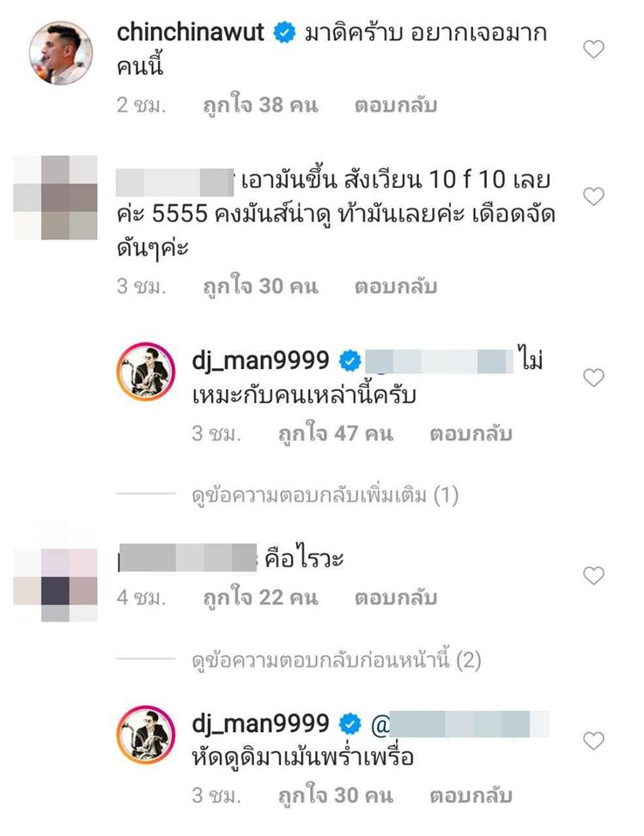The height and width of the screenshot is (836, 644).
Task: Like dj_man9999's last reply with 30 likes
Action: coord(592,741)
